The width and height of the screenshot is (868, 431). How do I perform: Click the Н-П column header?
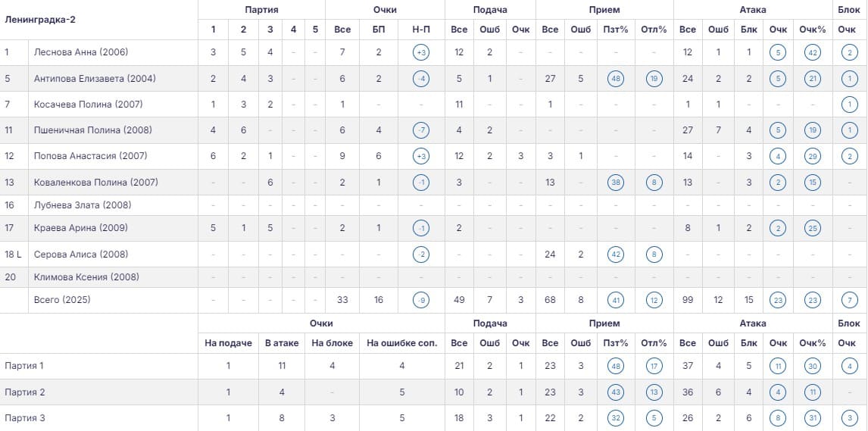point(421,30)
